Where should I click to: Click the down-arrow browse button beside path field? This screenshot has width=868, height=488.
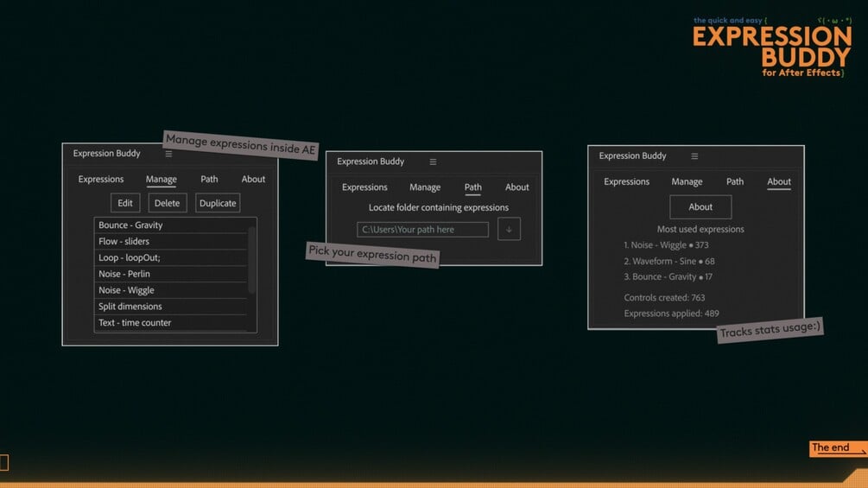pos(509,229)
